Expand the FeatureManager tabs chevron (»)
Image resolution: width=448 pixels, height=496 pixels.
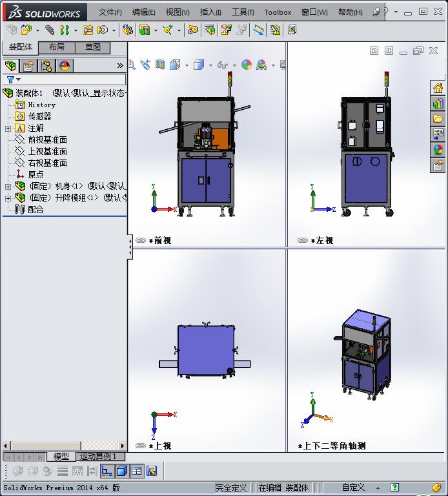pos(120,66)
